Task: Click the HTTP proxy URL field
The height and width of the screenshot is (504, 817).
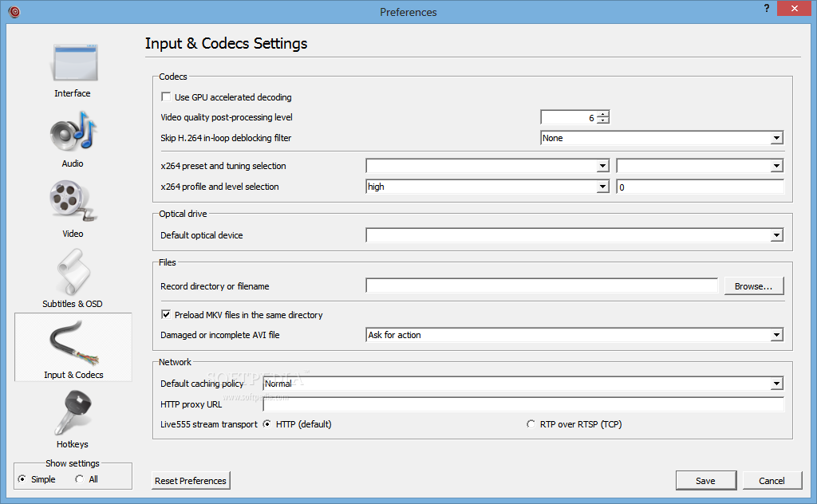Action: click(523, 404)
